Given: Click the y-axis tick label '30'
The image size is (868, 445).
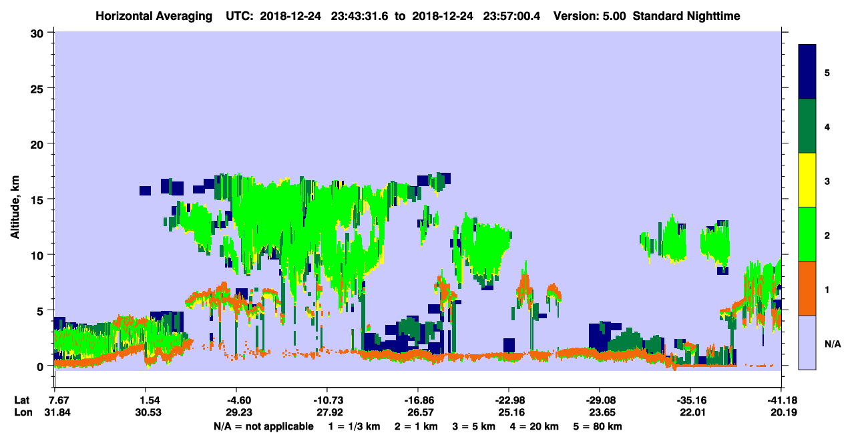Looking at the screenshot, I should (x=39, y=33).
